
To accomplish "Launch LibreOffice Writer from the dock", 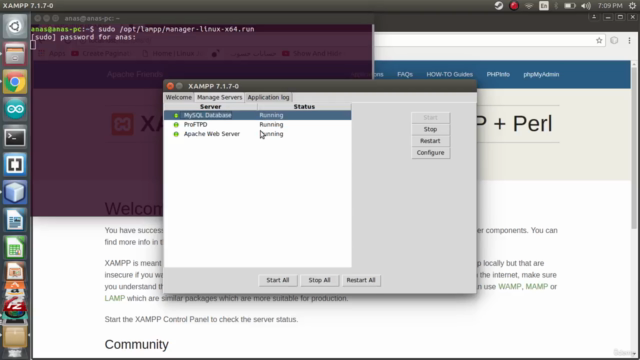I will [x=15, y=220].
